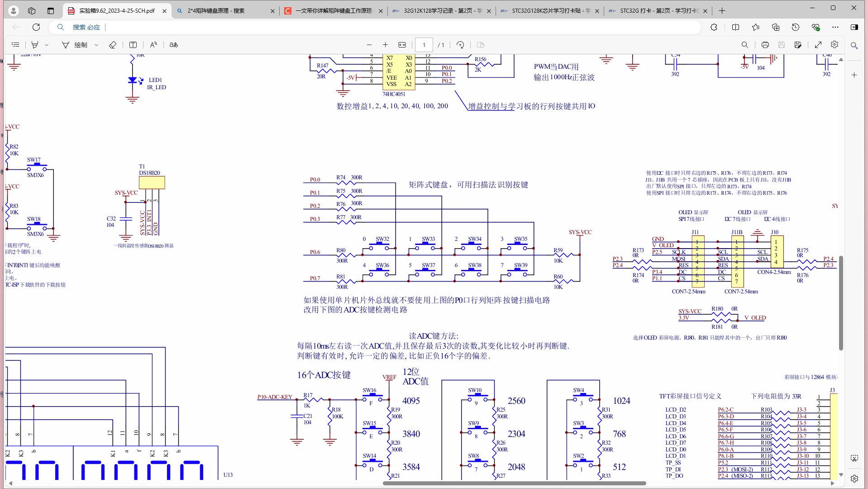Take a screenshot from the sidebar
The width and height of the screenshot is (868, 489).
pos(854,458)
